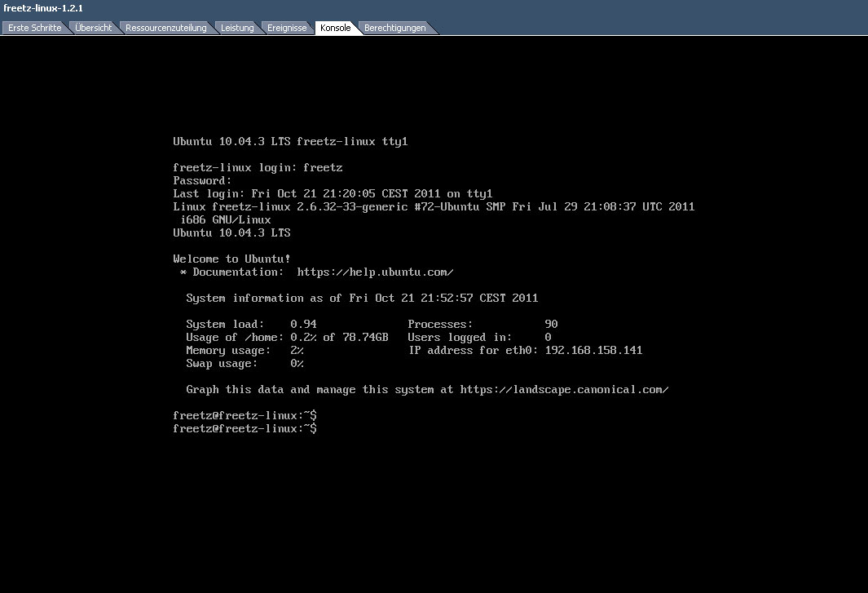Activate the Konsole tab

coord(335,28)
